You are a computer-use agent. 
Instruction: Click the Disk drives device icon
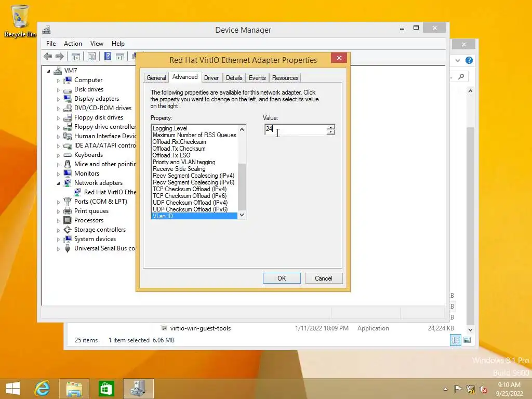click(68, 89)
